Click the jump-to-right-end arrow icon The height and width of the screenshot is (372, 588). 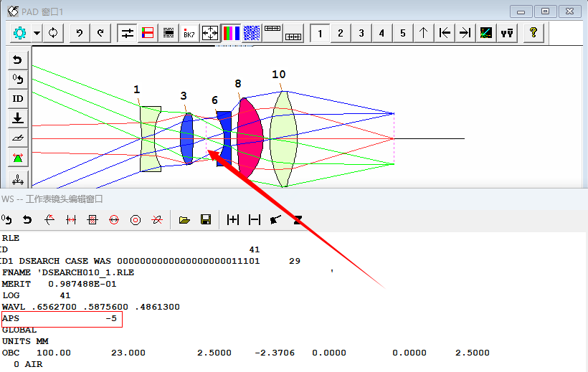pos(465,33)
